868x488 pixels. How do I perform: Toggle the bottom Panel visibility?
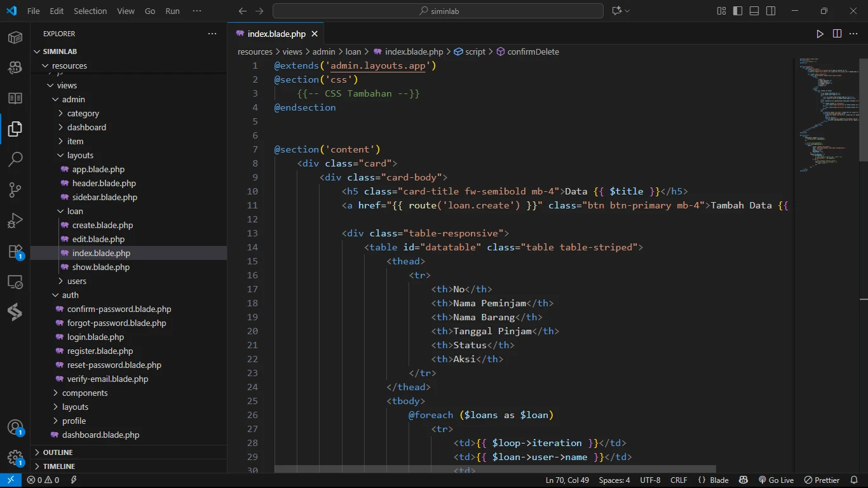coord(754,11)
